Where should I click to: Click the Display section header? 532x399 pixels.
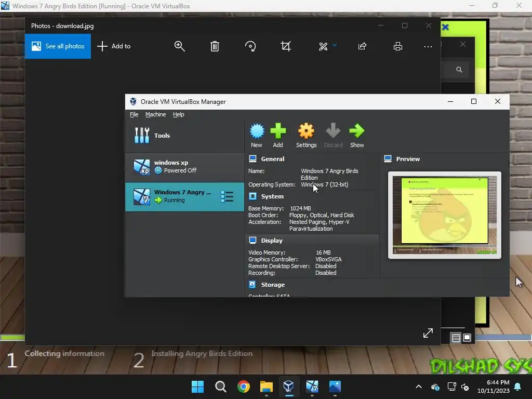(x=272, y=241)
